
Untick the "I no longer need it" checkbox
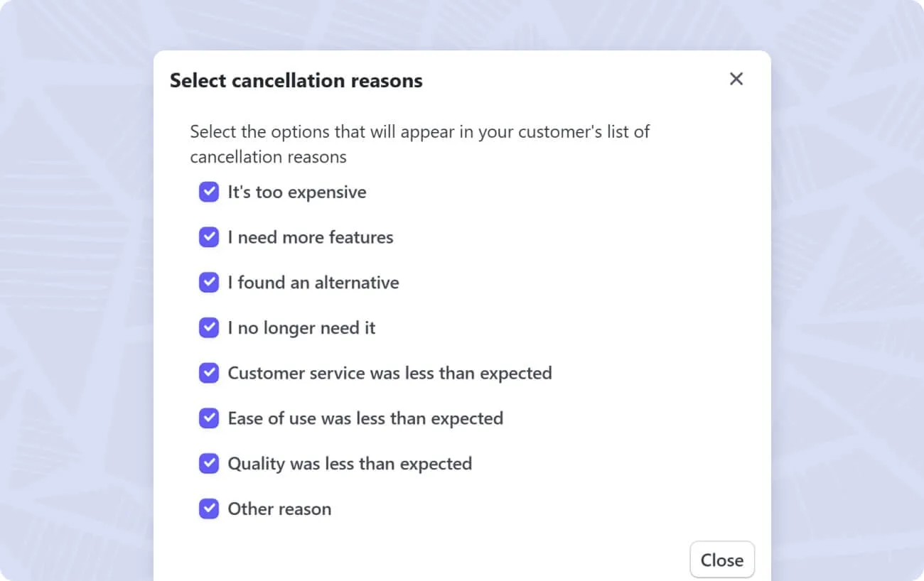pyautogui.click(x=209, y=327)
